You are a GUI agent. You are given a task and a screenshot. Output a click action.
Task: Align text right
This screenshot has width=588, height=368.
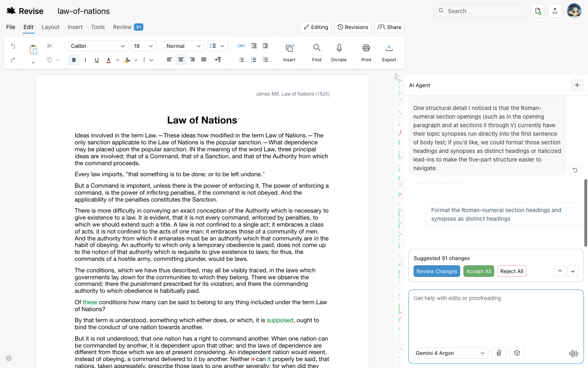192,60
